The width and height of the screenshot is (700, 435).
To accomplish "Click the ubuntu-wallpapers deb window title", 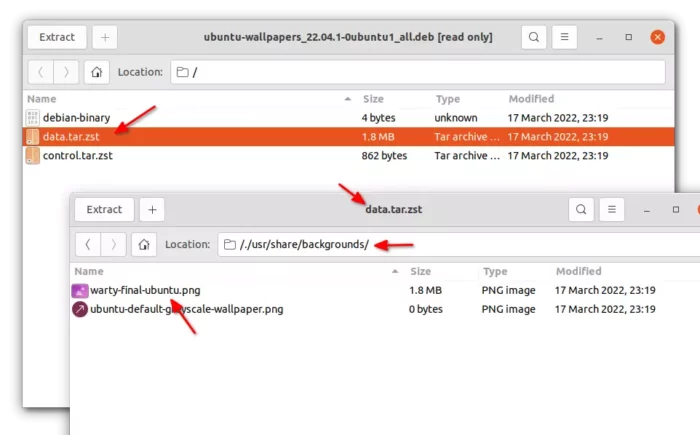I will [x=348, y=37].
